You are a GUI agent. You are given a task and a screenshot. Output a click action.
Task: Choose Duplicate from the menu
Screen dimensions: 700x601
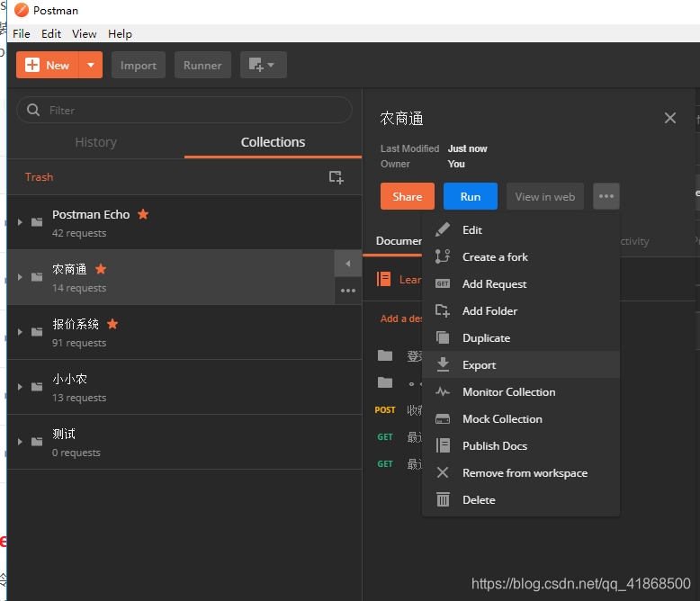point(521,338)
